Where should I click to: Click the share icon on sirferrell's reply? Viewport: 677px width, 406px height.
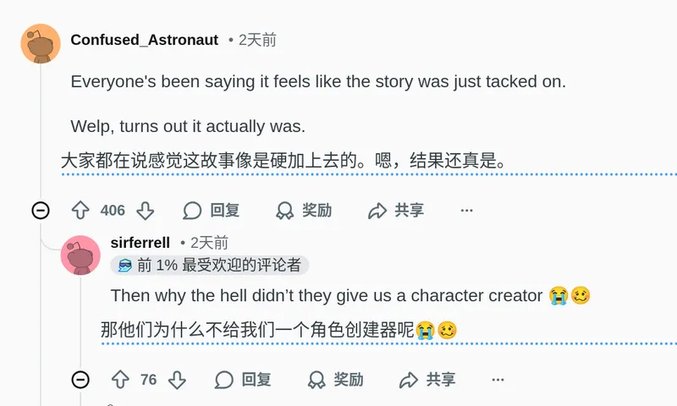[408, 380]
